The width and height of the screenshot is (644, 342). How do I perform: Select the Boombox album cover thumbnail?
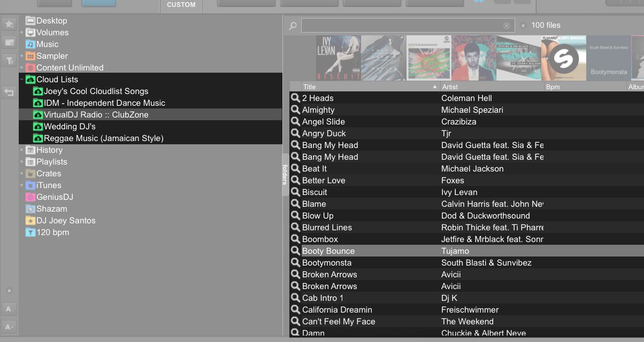click(x=518, y=58)
